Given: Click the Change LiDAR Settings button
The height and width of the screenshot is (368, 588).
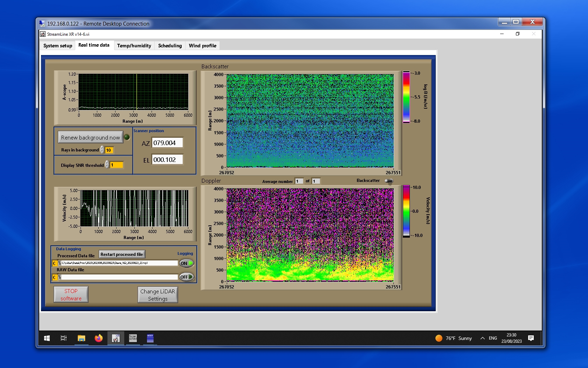Looking at the screenshot, I should [157, 295].
